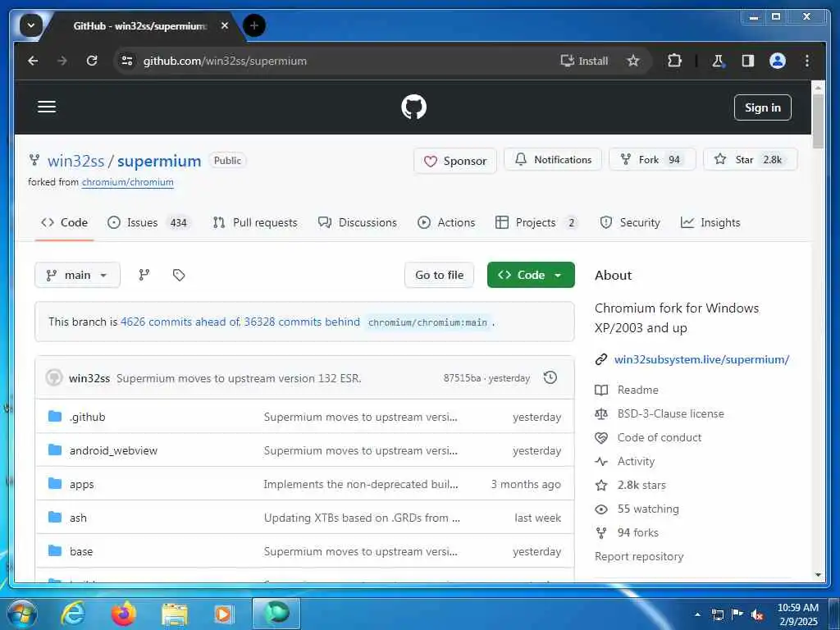Open the GitHub hamburger navigation menu
Image resolution: width=840 pixels, height=630 pixels.
click(47, 107)
